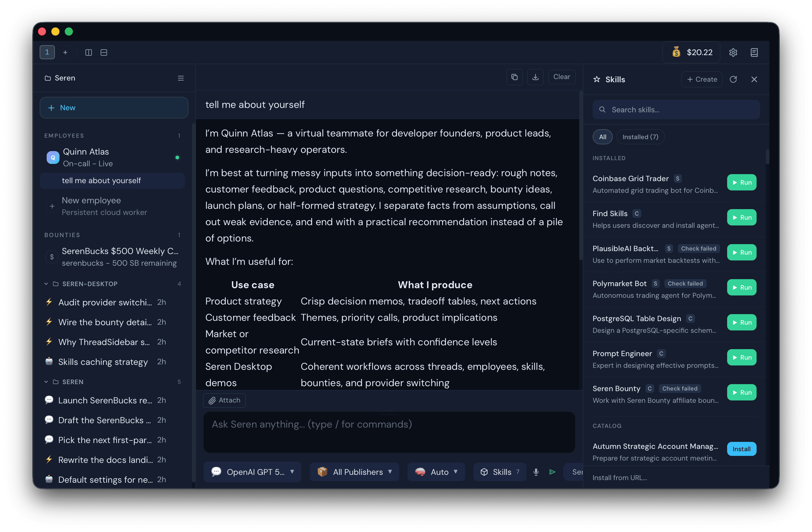Switch to tab 1
This screenshot has width=812, height=532.
[47, 52]
